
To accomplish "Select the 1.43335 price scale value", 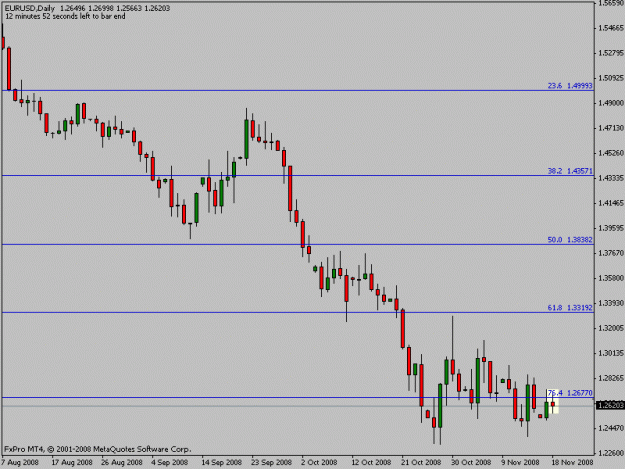I will pos(611,178).
